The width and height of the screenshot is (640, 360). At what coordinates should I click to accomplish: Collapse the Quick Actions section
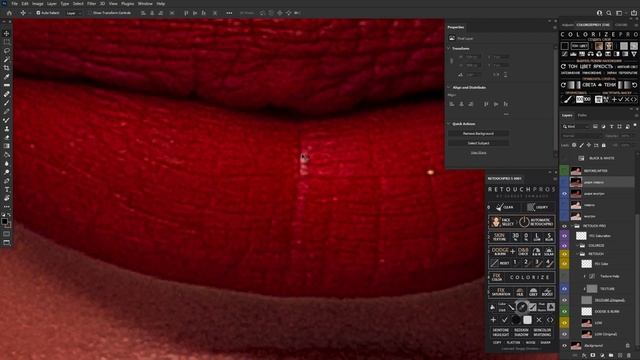(x=449, y=124)
